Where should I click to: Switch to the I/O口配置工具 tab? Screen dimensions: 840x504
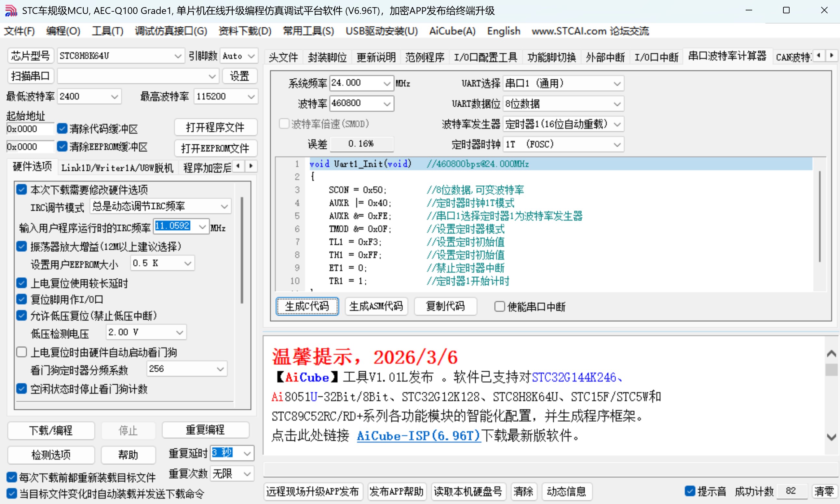[486, 57]
